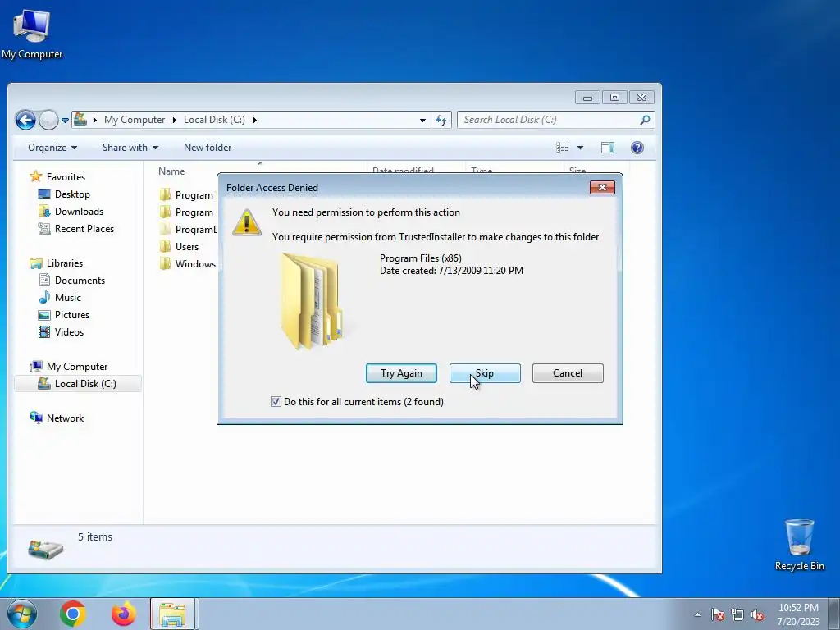Viewport: 840px width, 630px height.
Task: Click the Show desktop strip by the clock
Action: [x=834, y=614]
